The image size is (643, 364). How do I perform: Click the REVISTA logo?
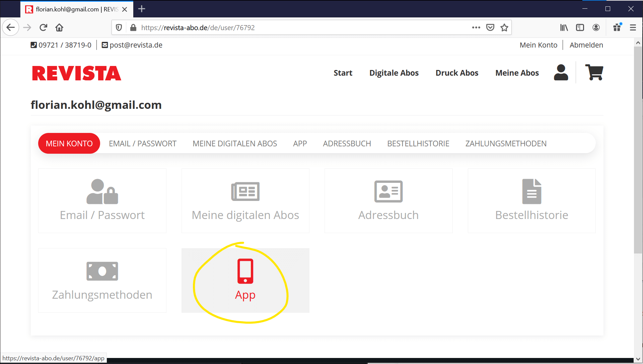pyautogui.click(x=76, y=73)
